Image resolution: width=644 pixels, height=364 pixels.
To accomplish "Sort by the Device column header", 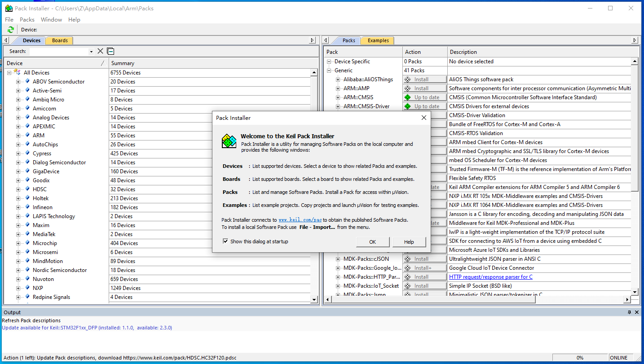I will 56,63.
